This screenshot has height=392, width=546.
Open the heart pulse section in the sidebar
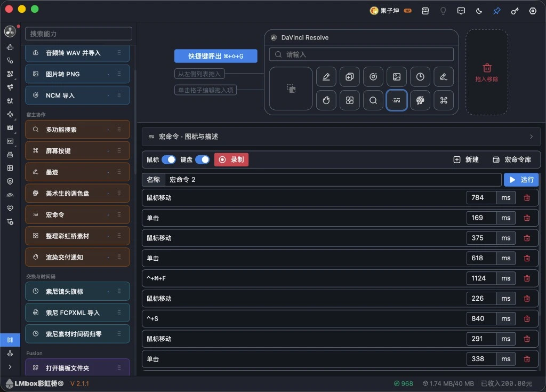pyautogui.click(x=10, y=209)
